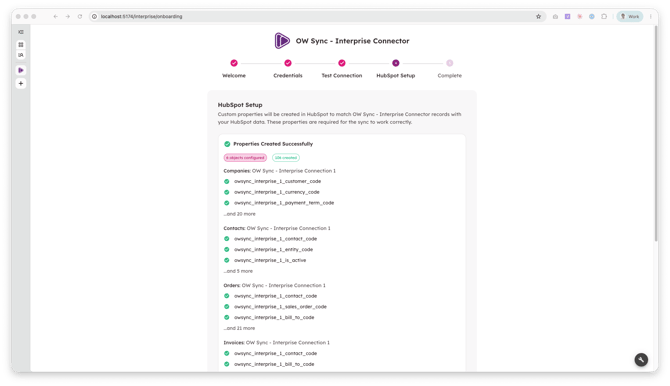Image resolution: width=670 pixels, height=386 pixels.
Task: Click the address bar URL field
Action: pyautogui.click(x=316, y=16)
